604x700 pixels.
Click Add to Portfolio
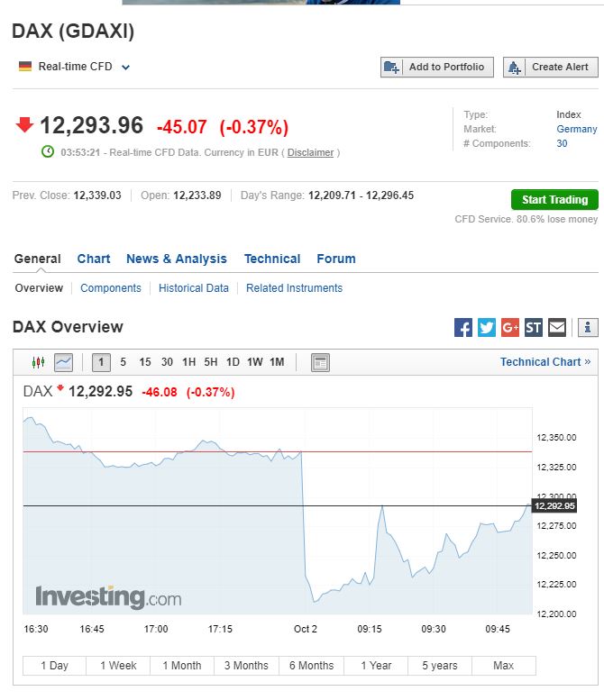tap(437, 67)
